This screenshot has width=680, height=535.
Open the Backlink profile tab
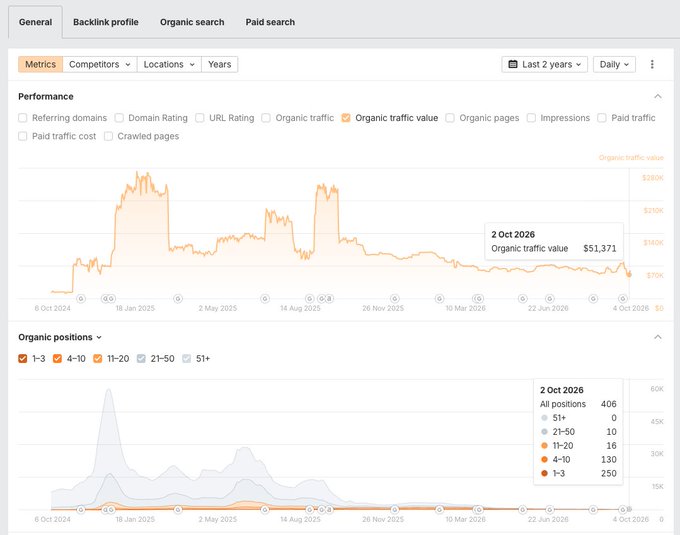pyautogui.click(x=106, y=22)
